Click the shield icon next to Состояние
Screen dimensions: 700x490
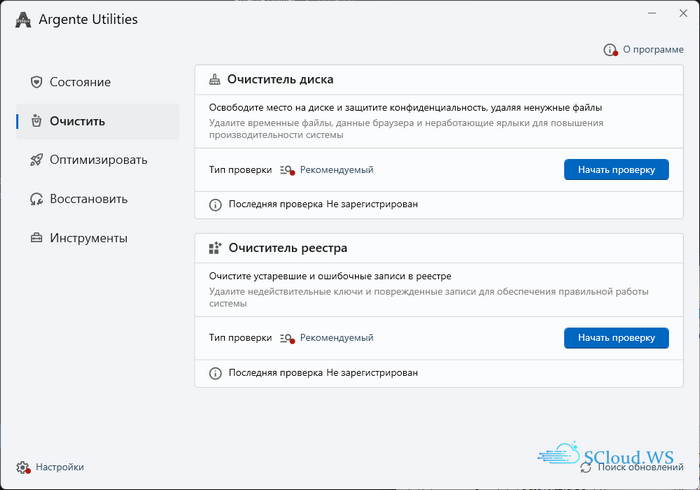click(36, 82)
